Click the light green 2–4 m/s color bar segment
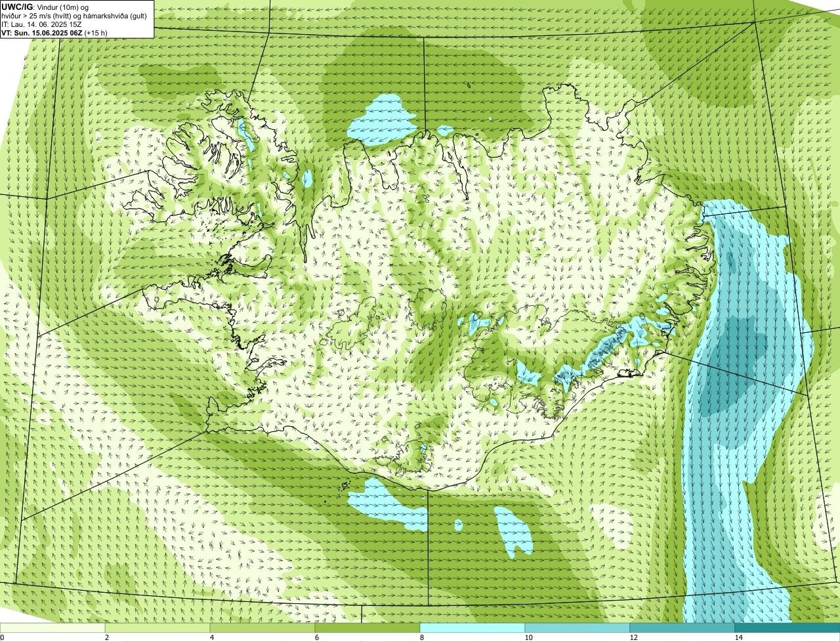840x642 pixels. 157,628
